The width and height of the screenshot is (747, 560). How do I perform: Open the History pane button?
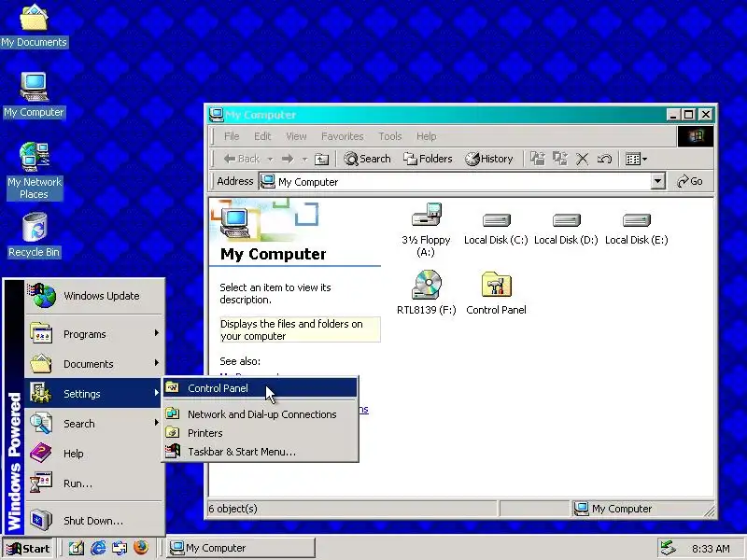click(x=489, y=159)
